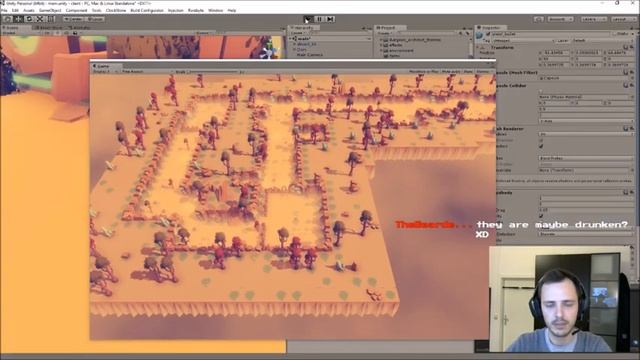This screenshot has width=640, height=360.
Task: Open the Transform component settings gear icon
Action: click(631, 47)
